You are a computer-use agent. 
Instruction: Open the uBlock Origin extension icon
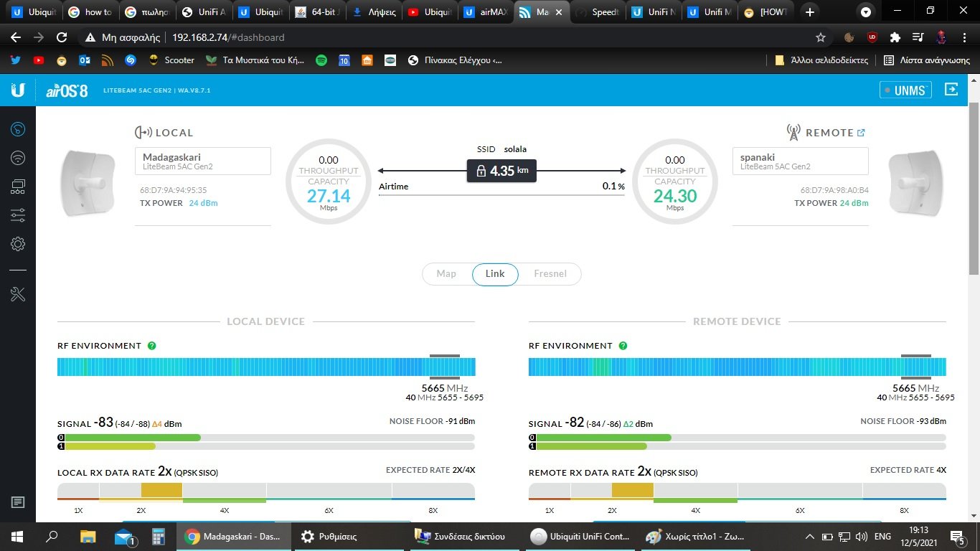click(872, 37)
